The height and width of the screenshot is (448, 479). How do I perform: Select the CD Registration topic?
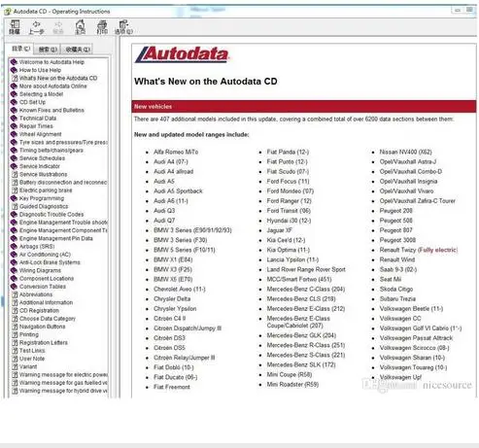39,310
